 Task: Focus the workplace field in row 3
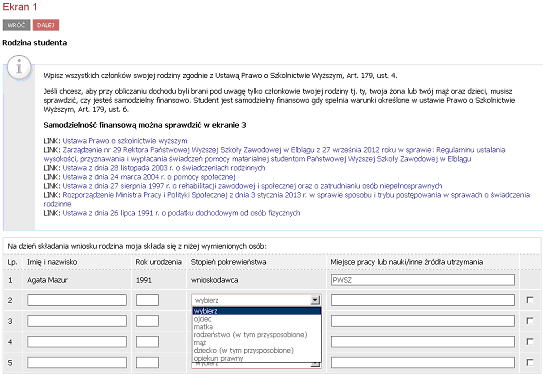[x=422, y=321]
